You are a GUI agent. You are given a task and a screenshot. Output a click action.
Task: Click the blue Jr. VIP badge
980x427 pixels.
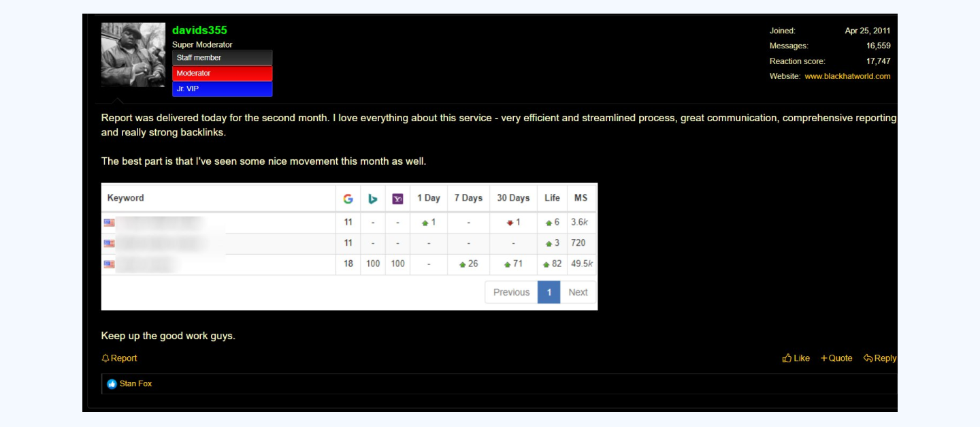(x=222, y=89)
